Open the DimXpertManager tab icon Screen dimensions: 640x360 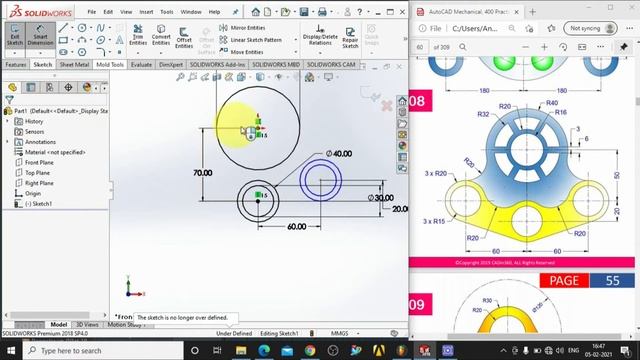(68, 87)
